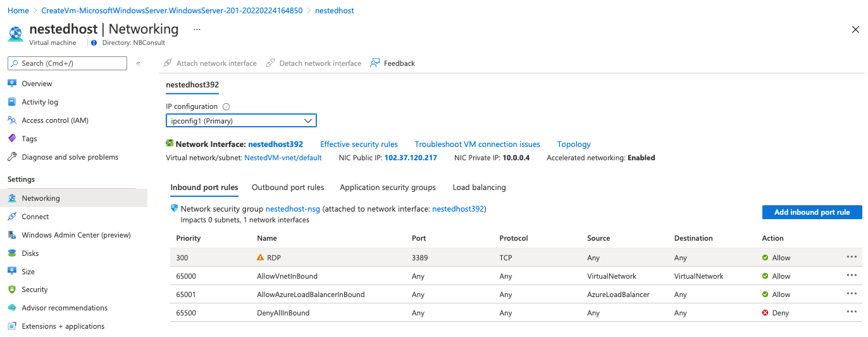
Task: Click the Diagnose and solve problems wrench icon
Action: [x=12, y=157]
